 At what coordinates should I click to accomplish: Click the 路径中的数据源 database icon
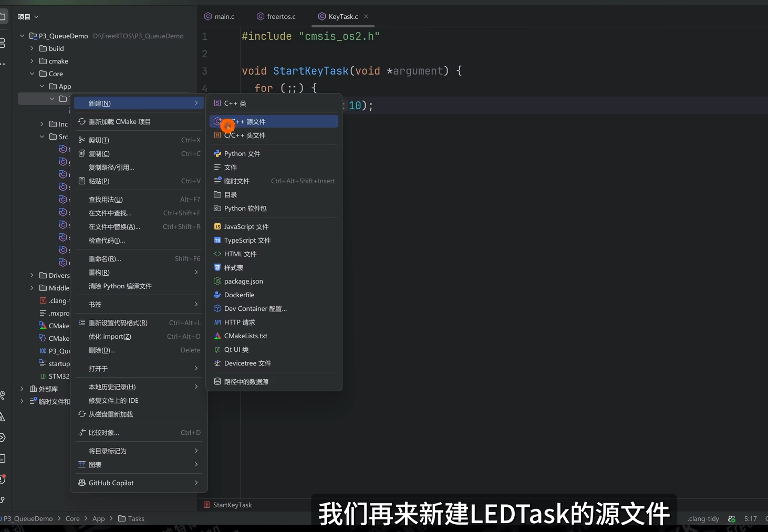[x=217, y=381]
